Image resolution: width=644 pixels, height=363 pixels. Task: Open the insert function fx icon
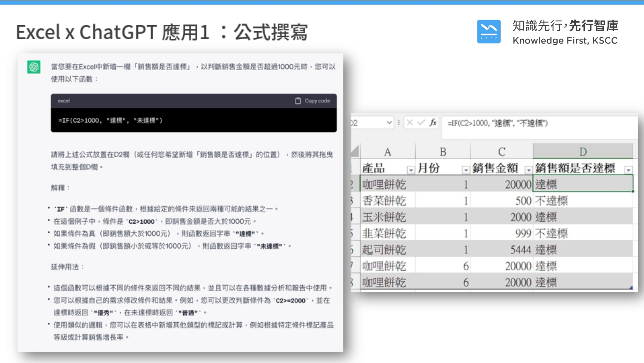433,123
